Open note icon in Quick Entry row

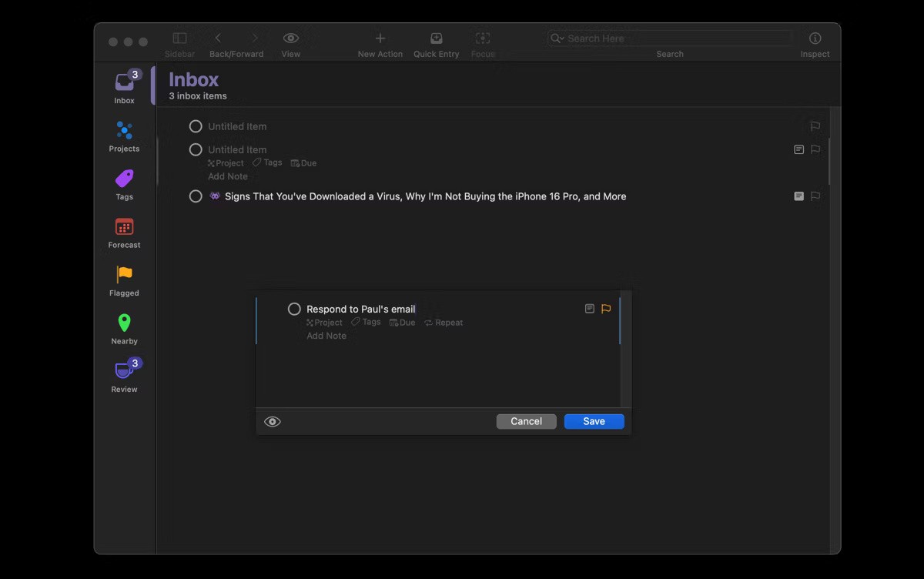(590, 309)
